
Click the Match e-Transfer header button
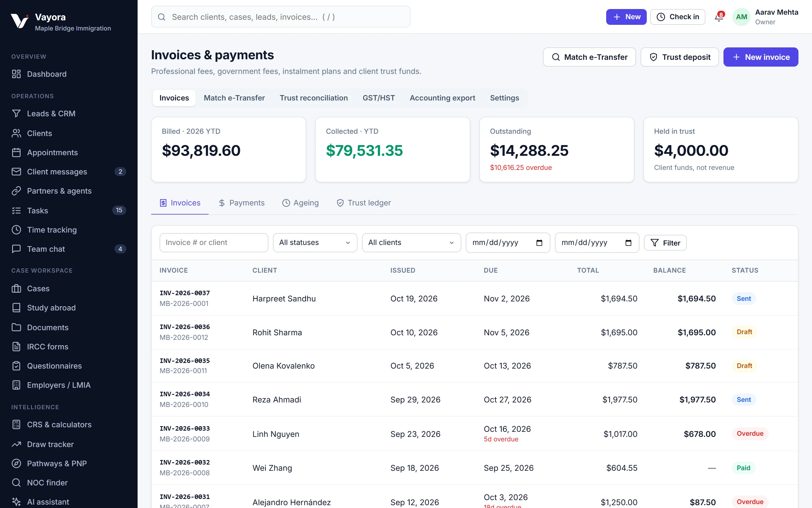pos(589,57)
